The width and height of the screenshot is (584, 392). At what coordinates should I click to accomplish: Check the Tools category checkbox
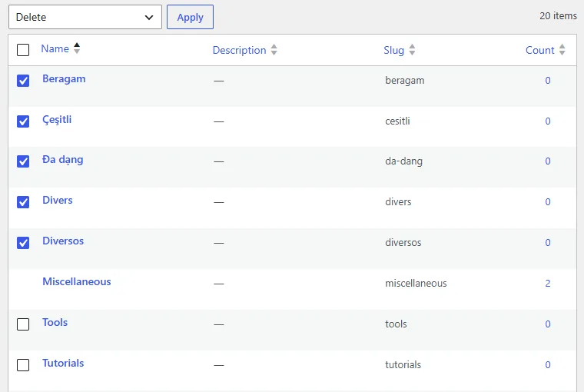click(x=23, y=324)
